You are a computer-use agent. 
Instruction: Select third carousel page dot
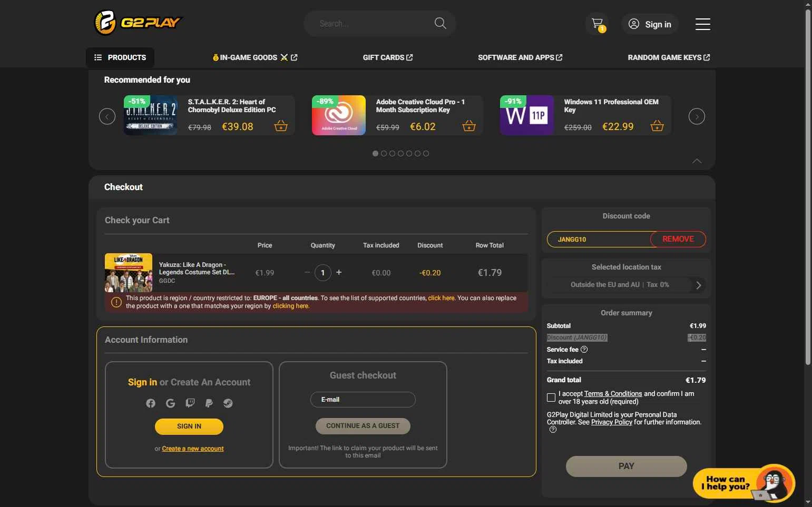(392, 154)
